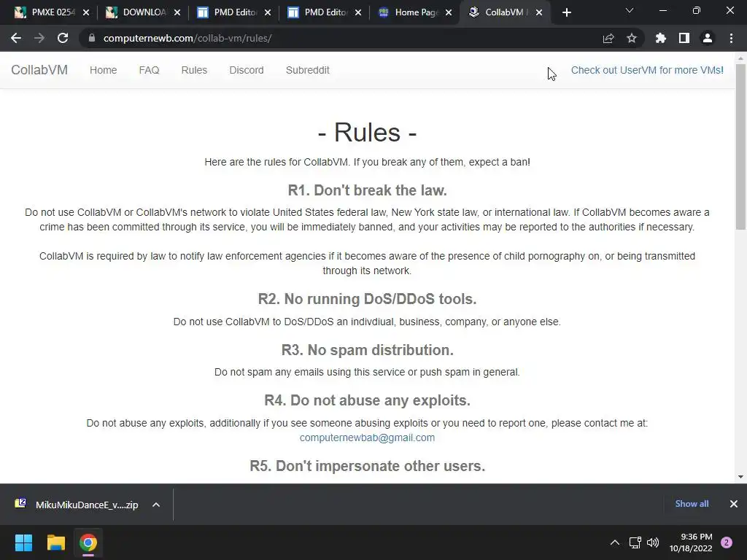Screen dimensions: 747x560
Task: Open the Windows Start menu
Action: [x=23, y=542]
